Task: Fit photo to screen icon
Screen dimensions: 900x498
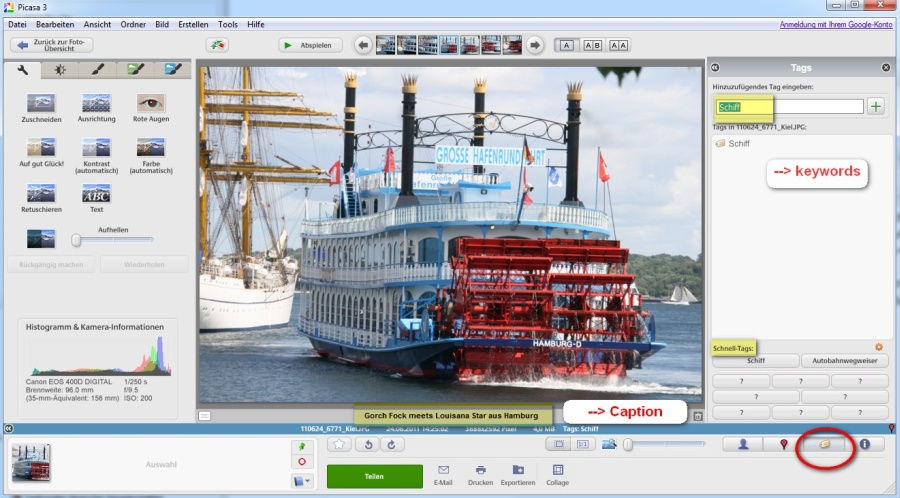Action: pyautogui.click(x=558, y=444)
